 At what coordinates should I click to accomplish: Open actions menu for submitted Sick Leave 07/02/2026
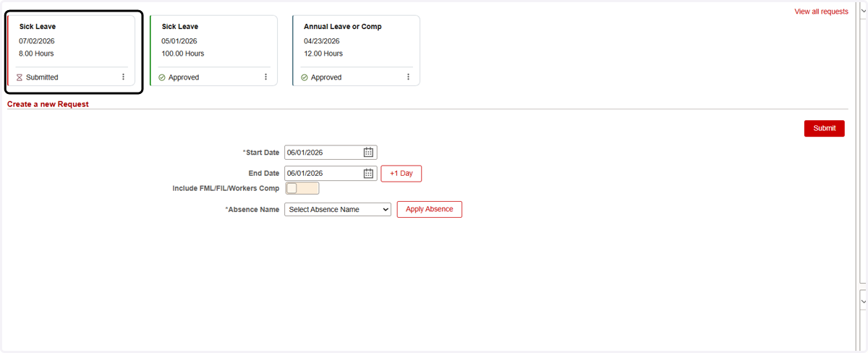click(123, 77)
